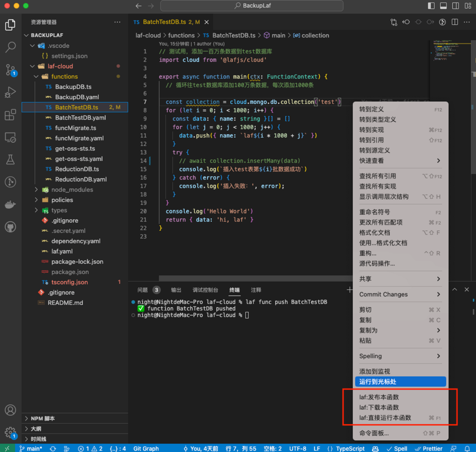Navigate forward with the title bar arrow
Screen dimensions: 476x452
151,6
